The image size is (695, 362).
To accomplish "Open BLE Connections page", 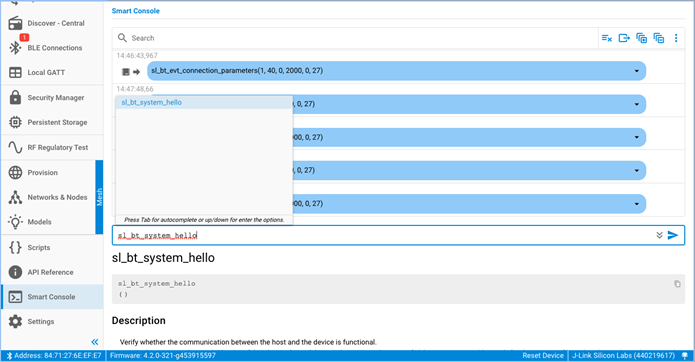I will point(52,48).
